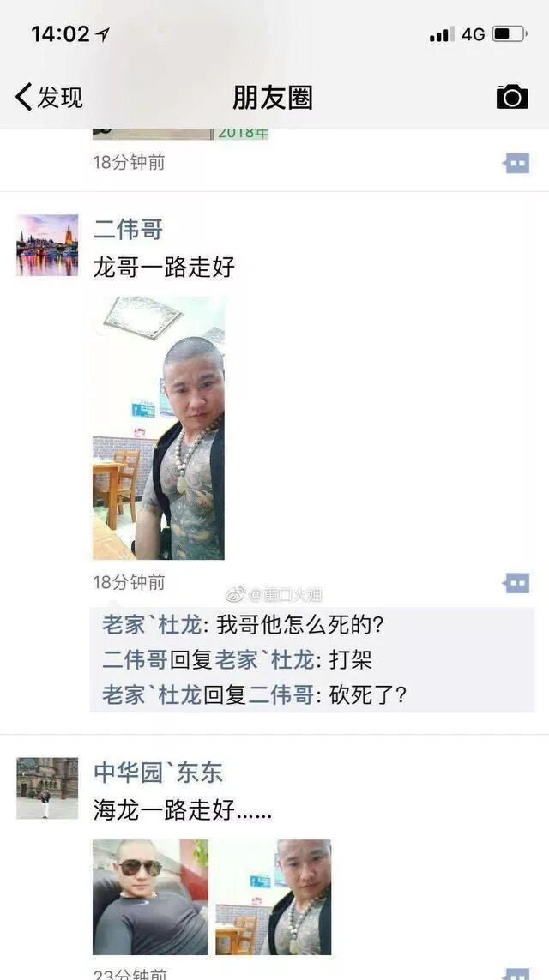
Task: Tap the 二伟哥 username link
Action: (128, 230)
